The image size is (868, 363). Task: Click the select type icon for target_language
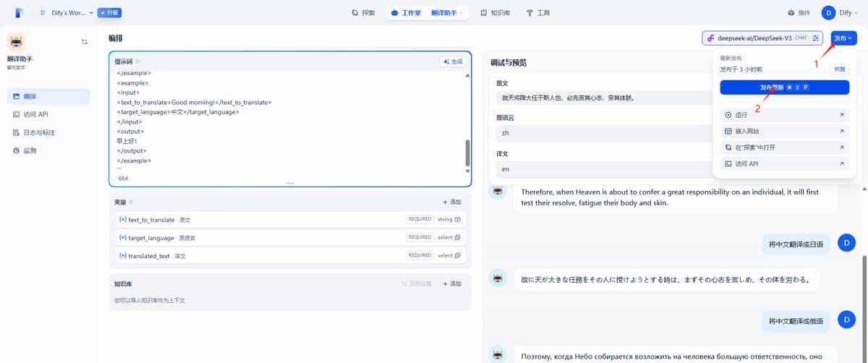coord(457,237)
